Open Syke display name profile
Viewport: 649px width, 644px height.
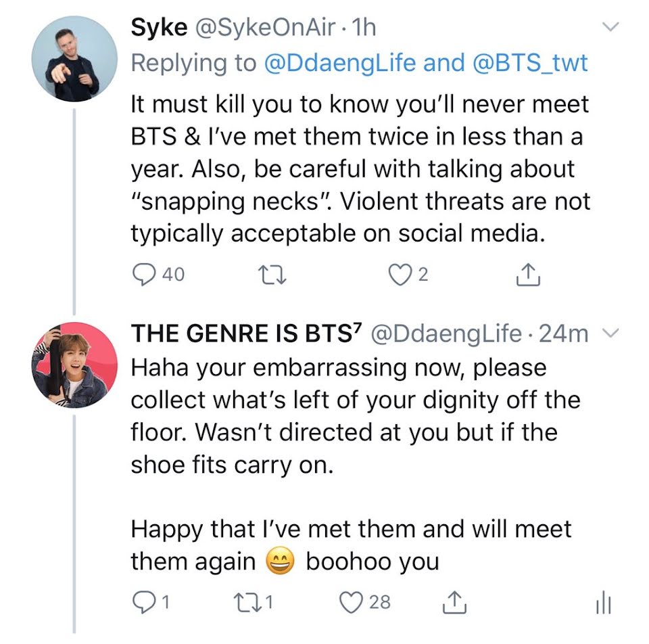[x=159, y=28]
